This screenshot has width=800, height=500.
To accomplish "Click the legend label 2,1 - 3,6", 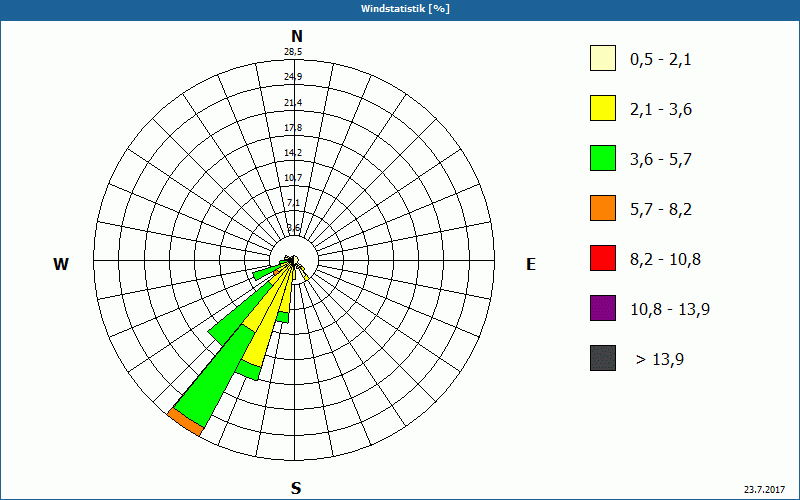I will [x=661, y=110].
